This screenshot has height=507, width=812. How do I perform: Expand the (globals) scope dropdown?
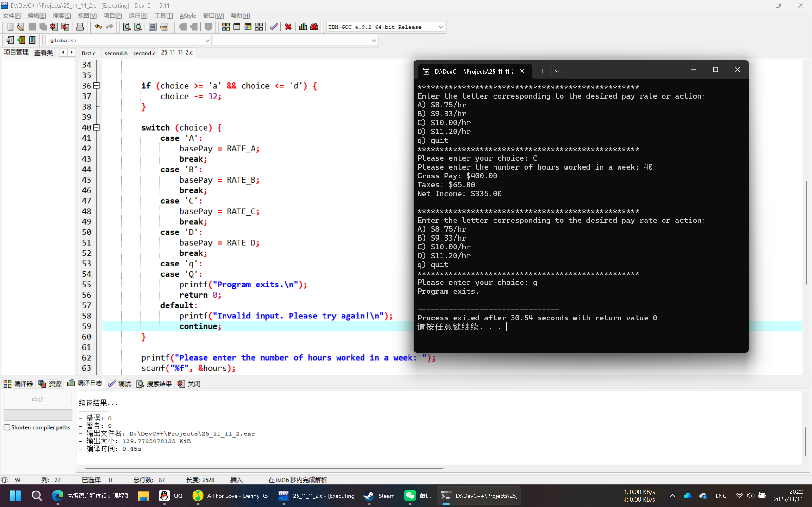coord(207,40)
